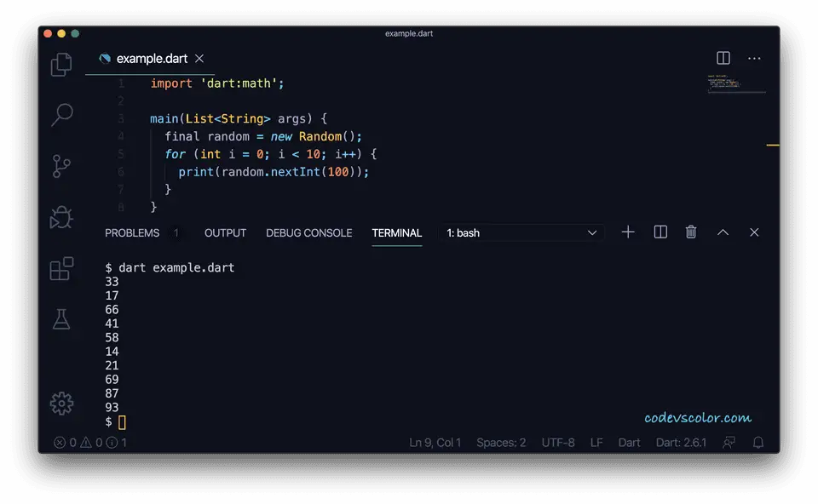The width and height of the screenshot is (818, 504).
Task: Open the editor More Actions ellipsis menu
Action: 754,59
